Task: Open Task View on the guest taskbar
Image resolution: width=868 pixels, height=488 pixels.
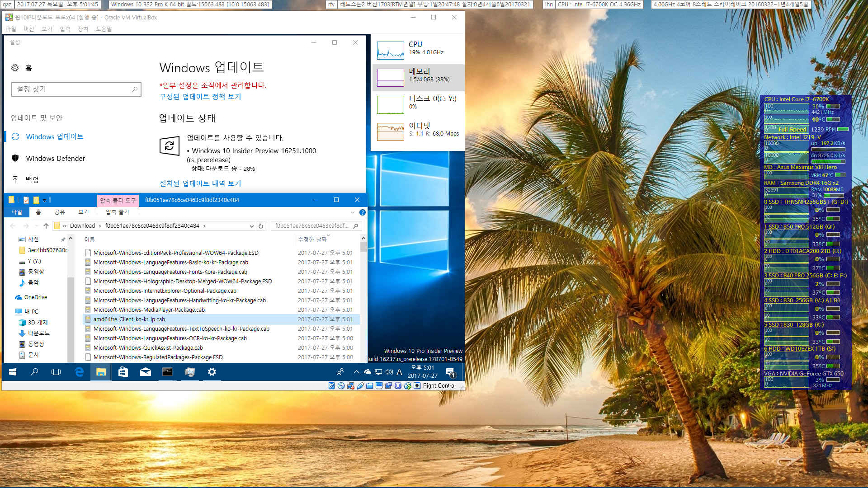Action: 56,372
